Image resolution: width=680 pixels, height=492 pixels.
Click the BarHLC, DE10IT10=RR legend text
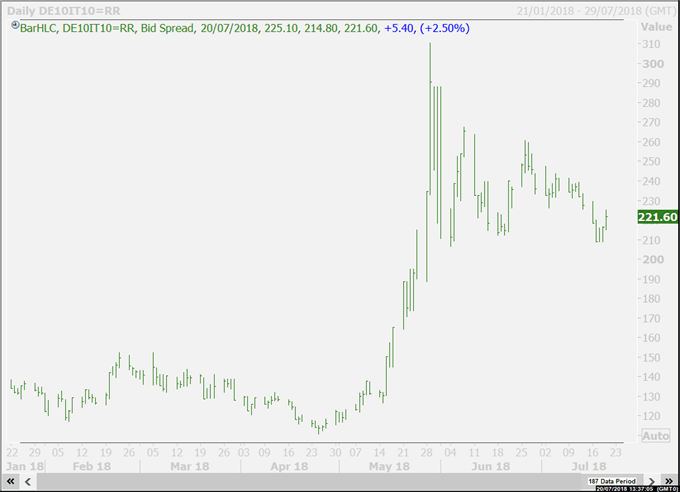click(77, 29)
